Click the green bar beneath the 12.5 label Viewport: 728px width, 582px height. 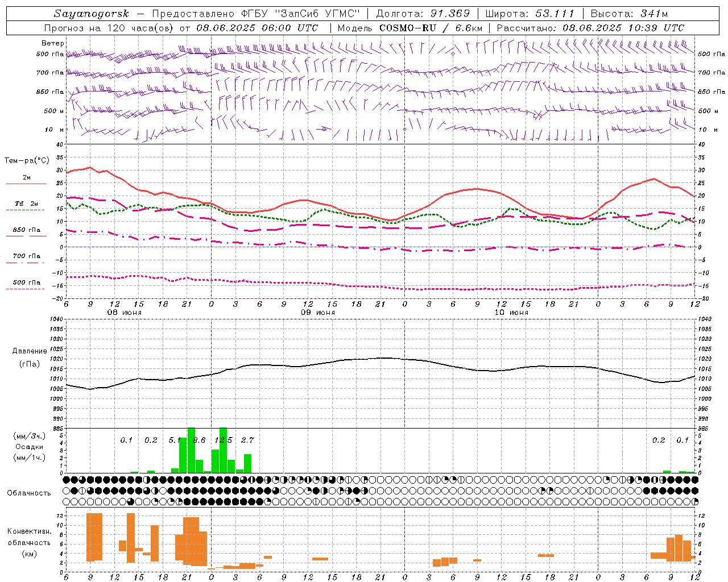(223, 450)
